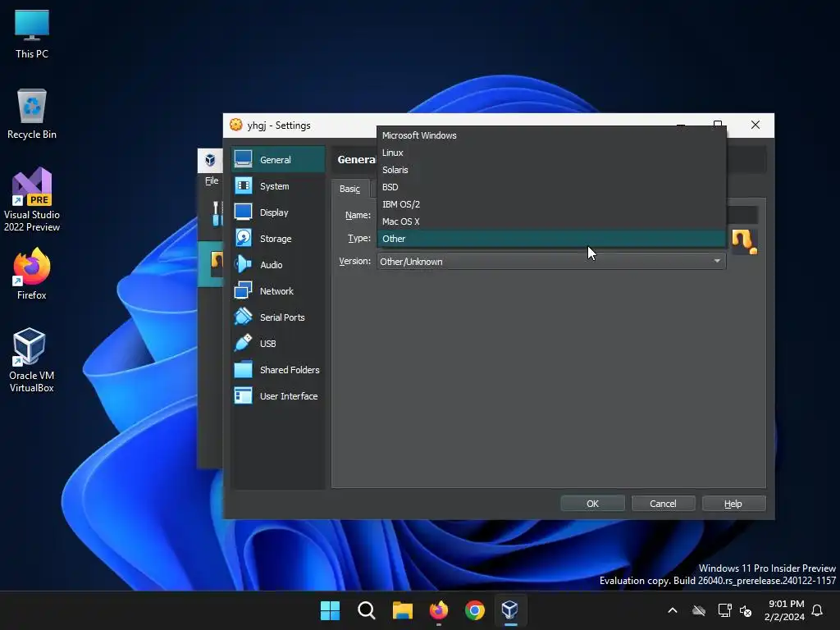Open Recycle Bin desktop icon
Screen dimensions: 840x630
coord(32,113)
